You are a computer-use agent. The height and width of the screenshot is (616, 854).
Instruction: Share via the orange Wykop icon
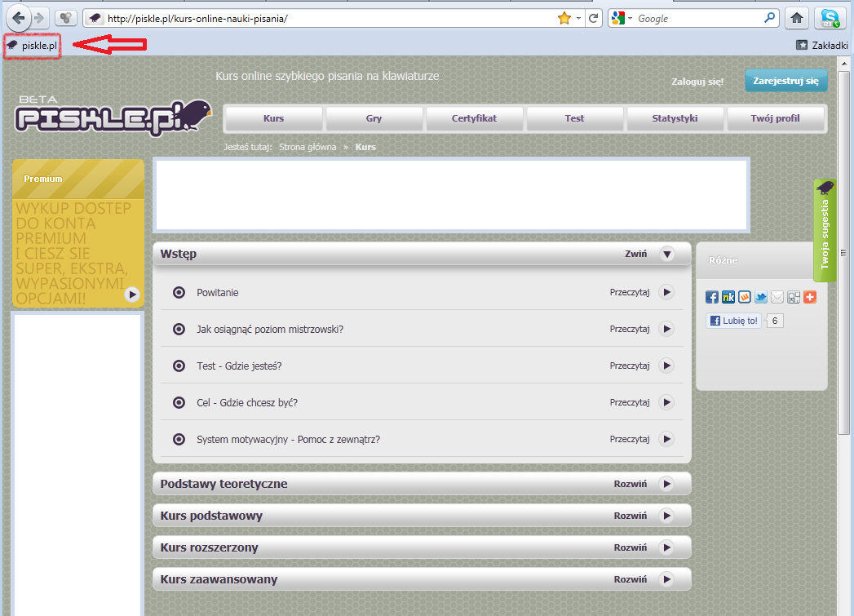coord(745,297)
